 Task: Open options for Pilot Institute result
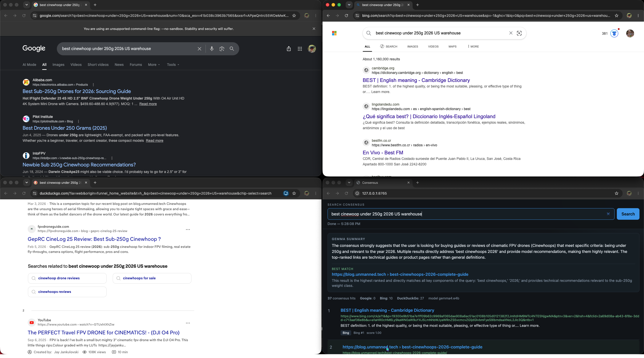(x=78, y=121)
